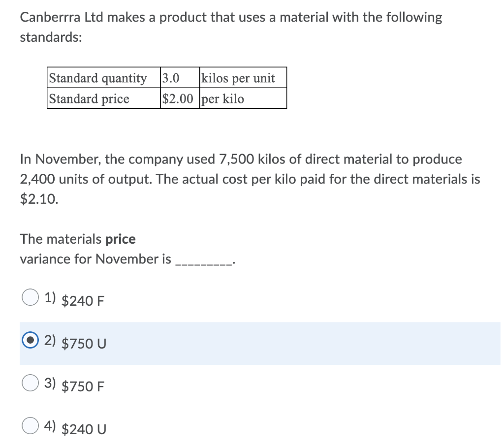Image resolution: width=504 pixels, height=447 pixels.
Task: Select the radio button for option 1
Action: coord(31,297)
